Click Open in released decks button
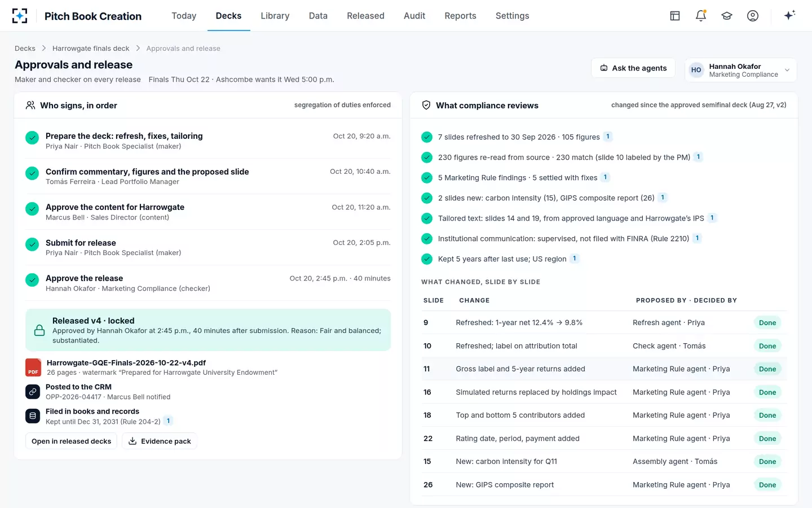This screenshot has width=812, height=508. [71, 441]
